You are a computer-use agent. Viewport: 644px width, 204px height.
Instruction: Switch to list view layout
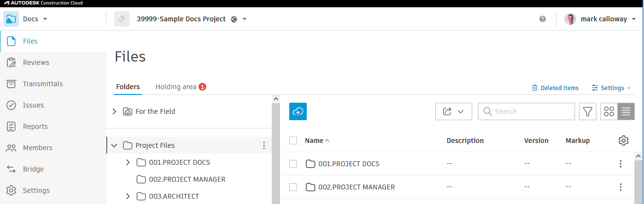(626, 111)
